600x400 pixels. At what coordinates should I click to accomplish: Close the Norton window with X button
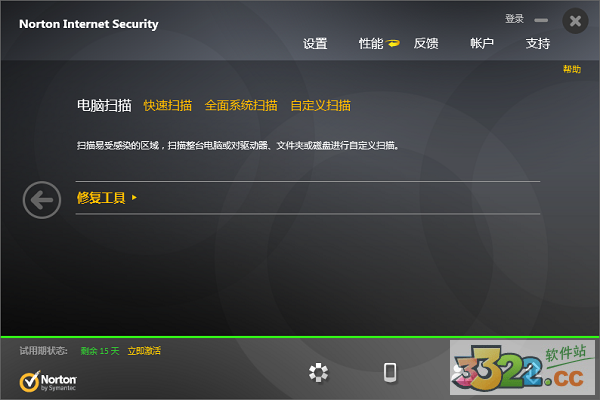(x=575, y=21)
